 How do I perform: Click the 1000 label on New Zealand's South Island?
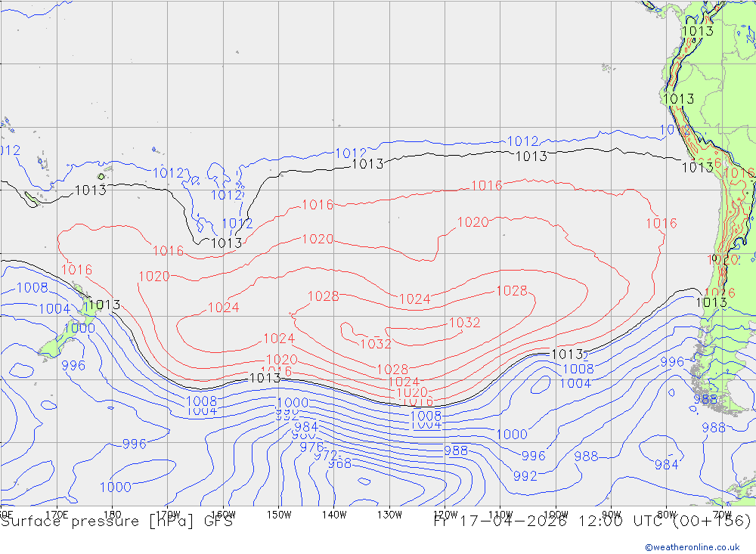[x=79, y=328]
